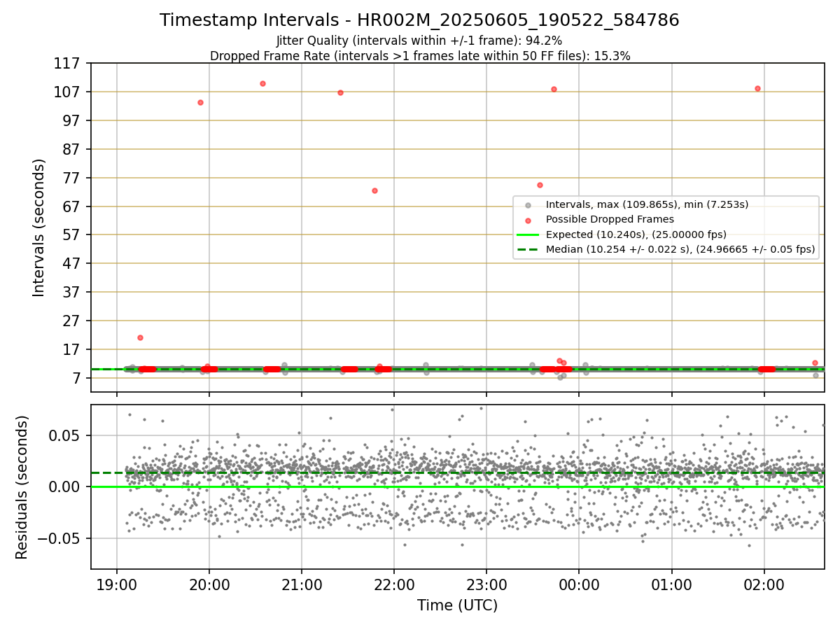Click the 20:00 time tick label
This screenshot has width=840, height=630.
[x=209, y=584]
